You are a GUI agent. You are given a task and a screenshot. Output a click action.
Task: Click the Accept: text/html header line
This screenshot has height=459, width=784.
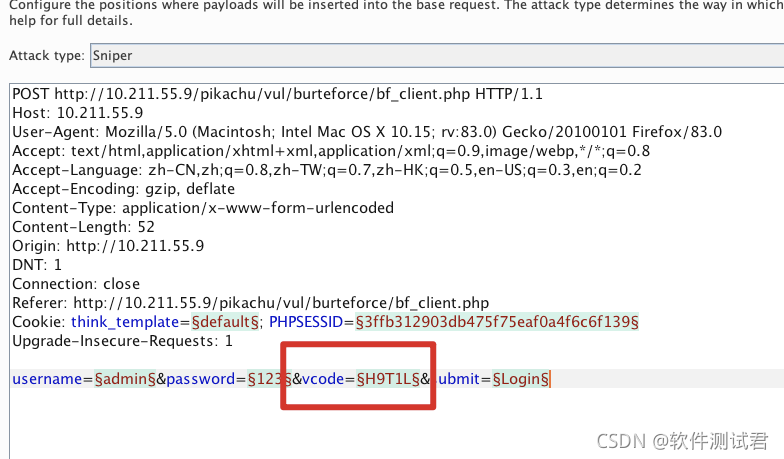[x=331, y=151]
